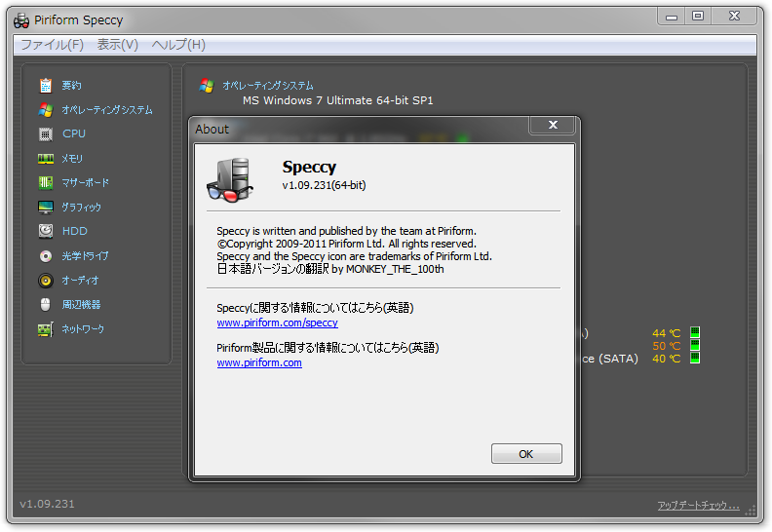Select オーディオ in the sidebar

click(x=80, y=281)
